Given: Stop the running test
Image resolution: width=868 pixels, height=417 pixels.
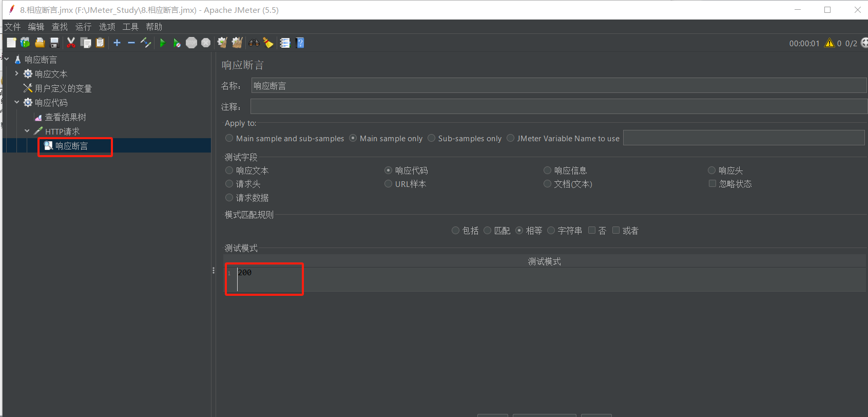Looking at the screenshot, I should point(191,43).
